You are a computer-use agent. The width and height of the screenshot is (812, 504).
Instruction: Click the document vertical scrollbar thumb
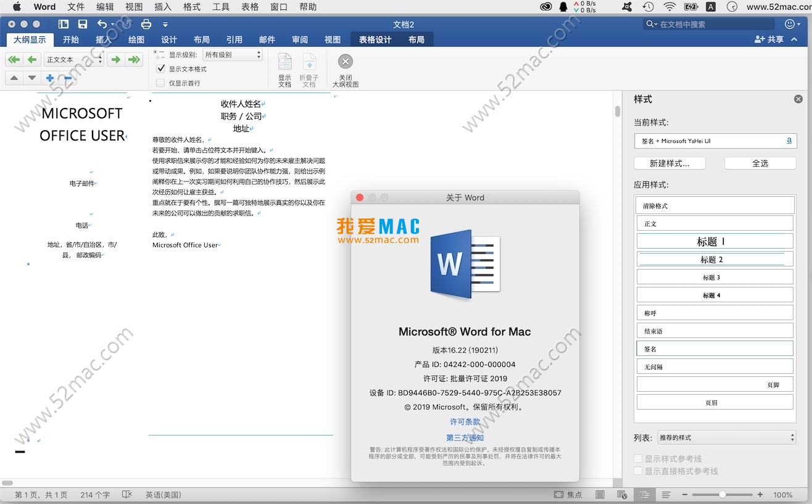(x=617, y=112)
